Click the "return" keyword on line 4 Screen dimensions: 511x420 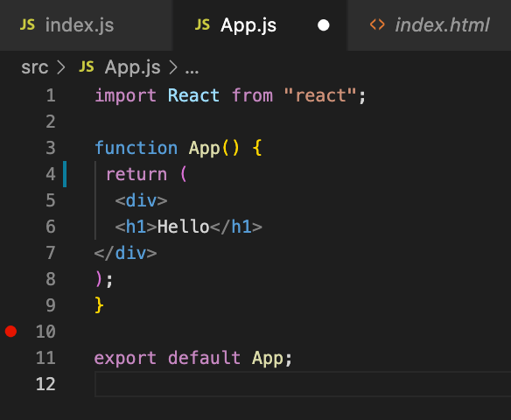(136, 174)
